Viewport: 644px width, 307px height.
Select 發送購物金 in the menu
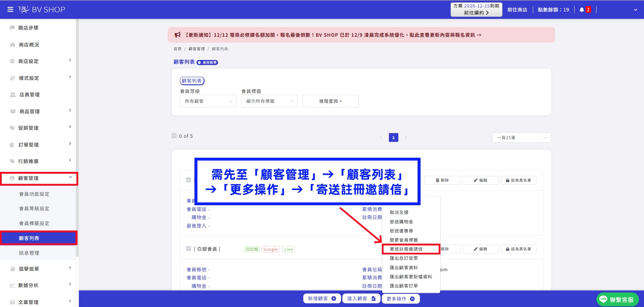[x=401, y=222]
